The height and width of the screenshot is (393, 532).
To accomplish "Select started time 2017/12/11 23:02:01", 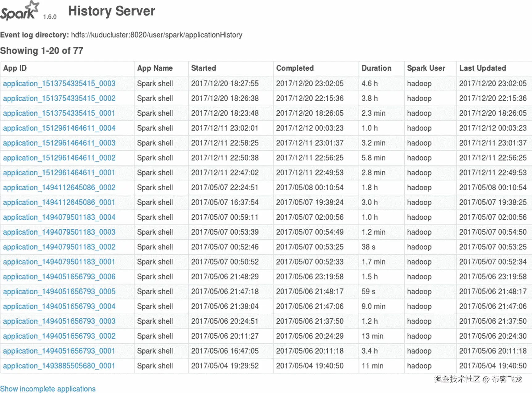I will (x=225, y=128).
